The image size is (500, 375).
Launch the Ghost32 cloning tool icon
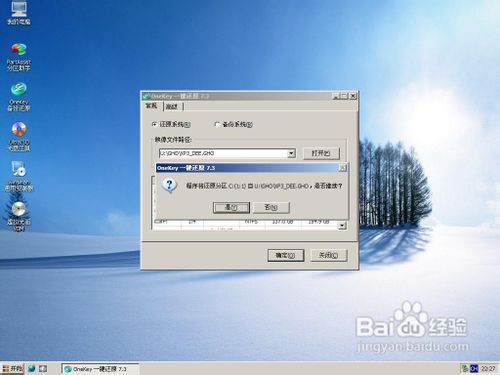coord(19,137)
